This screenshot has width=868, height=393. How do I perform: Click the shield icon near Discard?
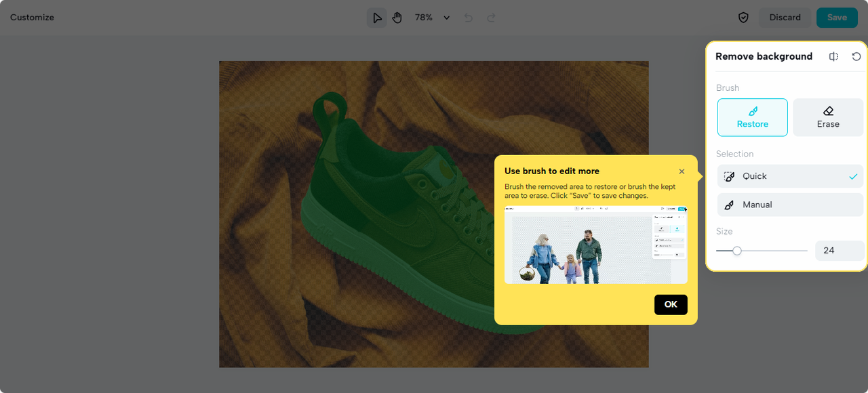[743, 18]
